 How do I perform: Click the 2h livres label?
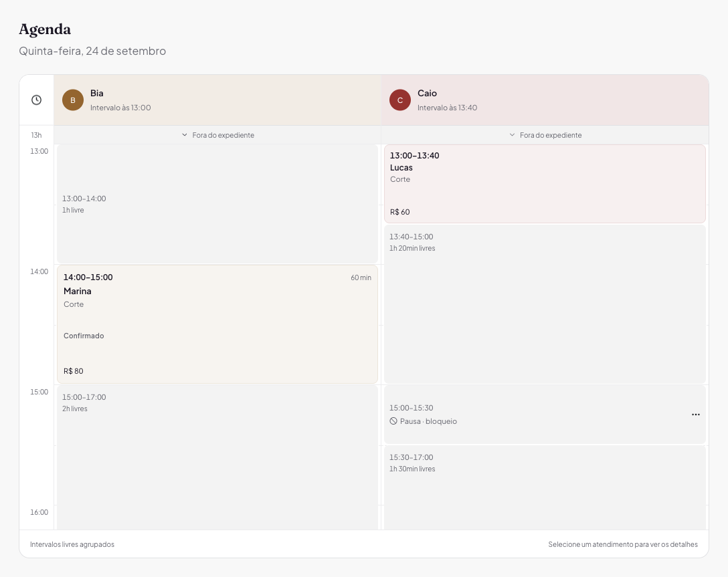tap(75, 409)
